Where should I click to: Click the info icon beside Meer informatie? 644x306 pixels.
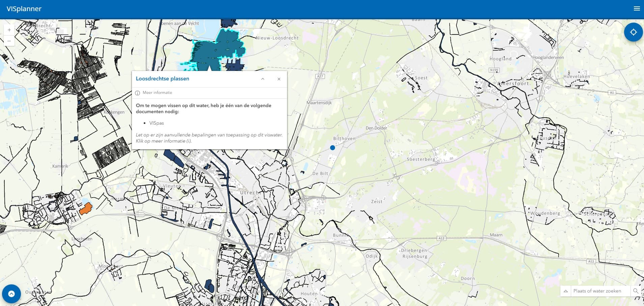tap(138, 93)
